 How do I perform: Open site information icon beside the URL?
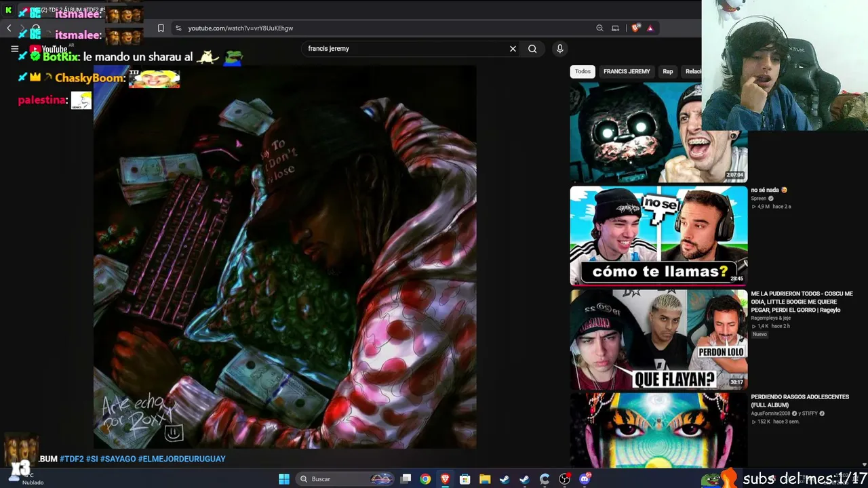[x=178, y=28]
